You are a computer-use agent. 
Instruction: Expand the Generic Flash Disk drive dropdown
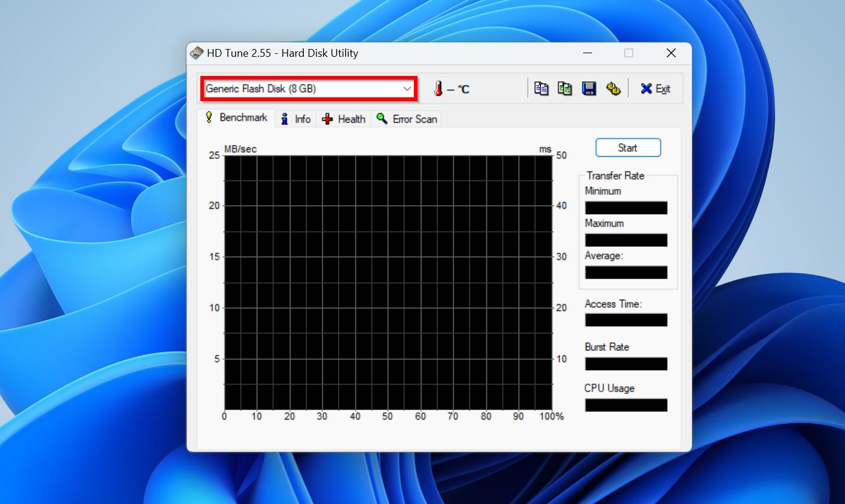click(407, 88)
